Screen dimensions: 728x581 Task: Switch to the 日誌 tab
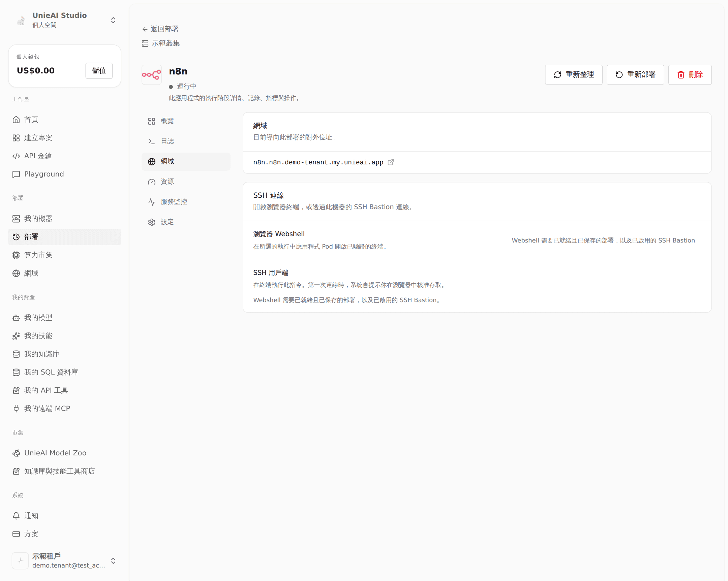[x=186, y=141]
